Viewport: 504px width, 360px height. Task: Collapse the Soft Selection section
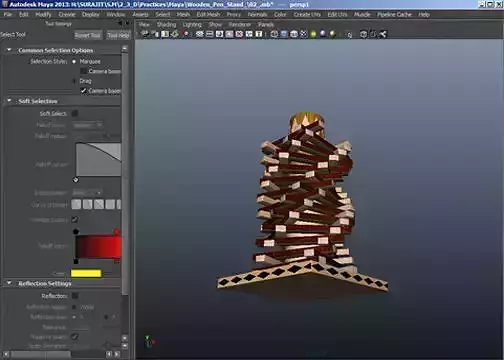[x=9, y=100]
